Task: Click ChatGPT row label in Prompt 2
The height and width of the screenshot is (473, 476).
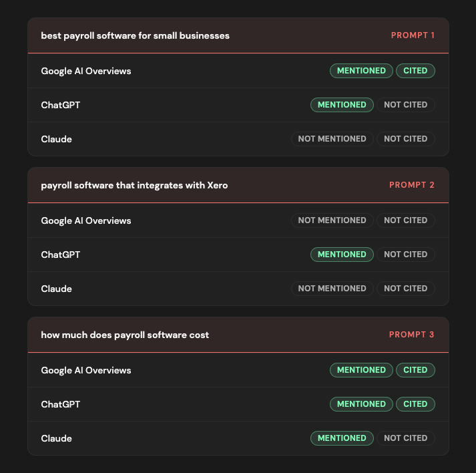Action: tap(61, 255)
